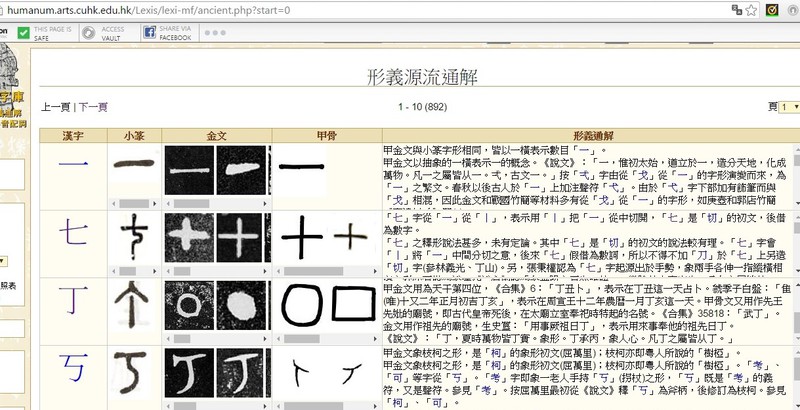The image size is (800, 410).
Task: Open the blue 丂 character entry
Action: click(73, 370)
